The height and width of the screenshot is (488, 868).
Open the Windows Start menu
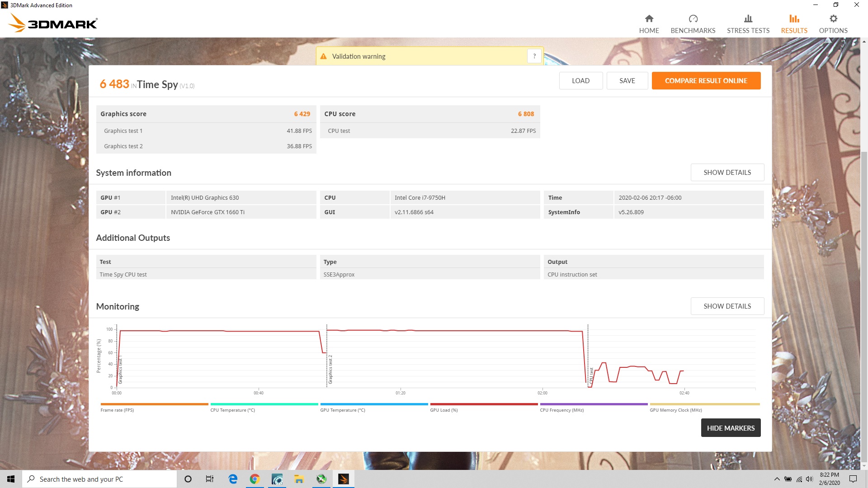point(11,479)
